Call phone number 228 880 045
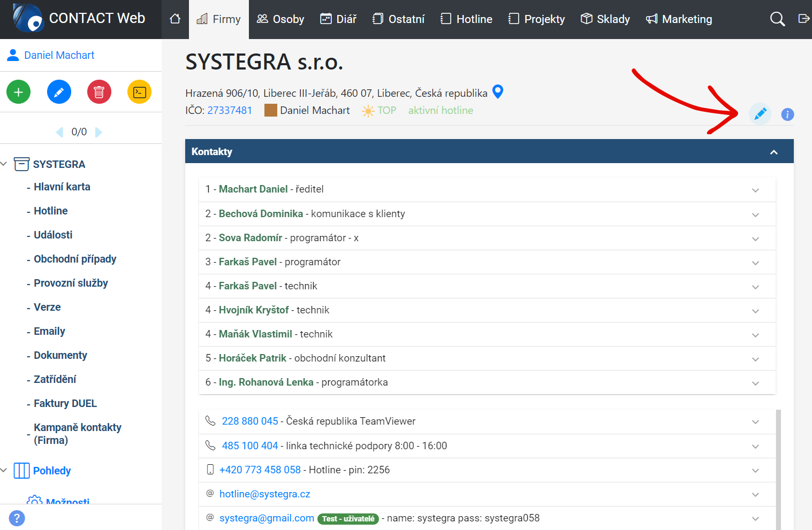Viewport: 812px width, 530px height. tap(250, 421)
